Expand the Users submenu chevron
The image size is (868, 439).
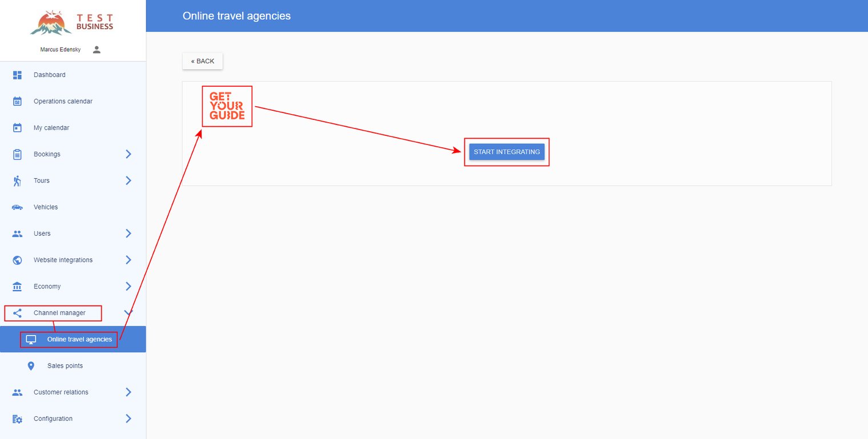pos(128,233)
